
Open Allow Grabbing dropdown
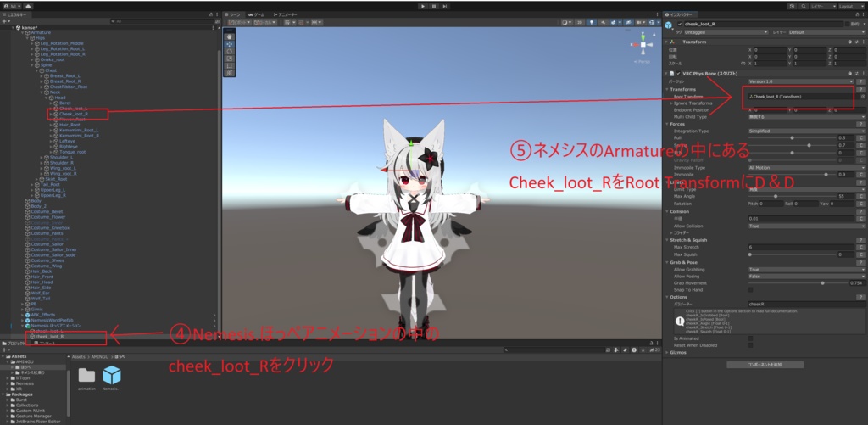(807, 269)
